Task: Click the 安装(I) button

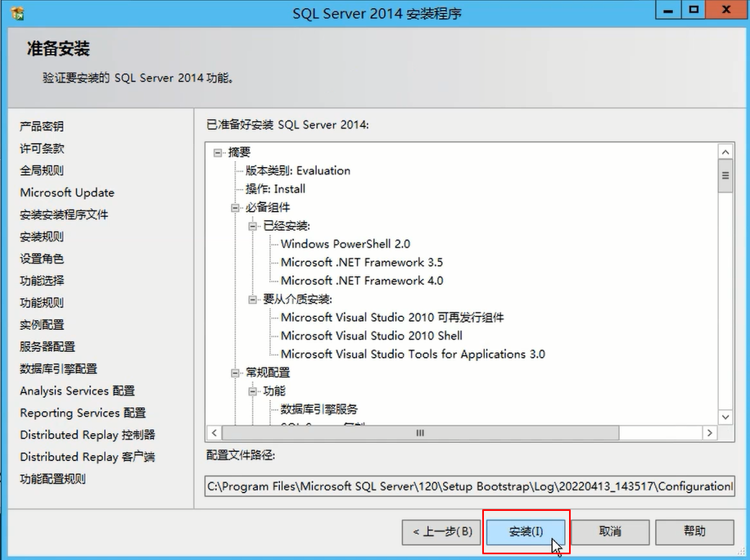Action: point(526,532)
